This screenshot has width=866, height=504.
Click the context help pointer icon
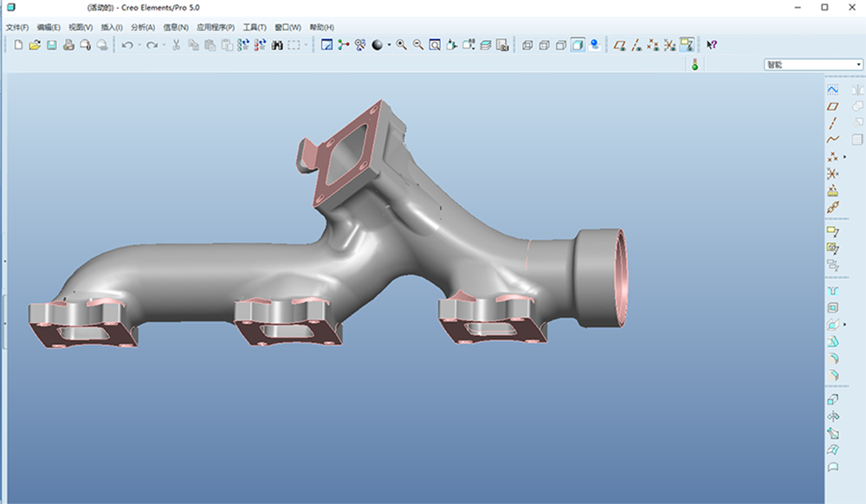click(712, 45)
